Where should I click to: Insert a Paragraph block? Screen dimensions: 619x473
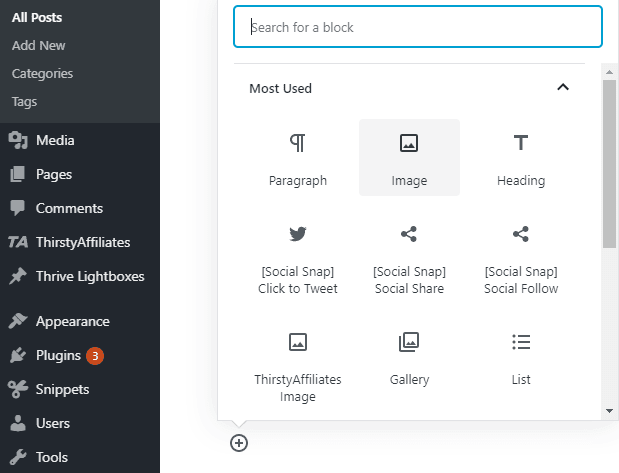coord(297,158)
